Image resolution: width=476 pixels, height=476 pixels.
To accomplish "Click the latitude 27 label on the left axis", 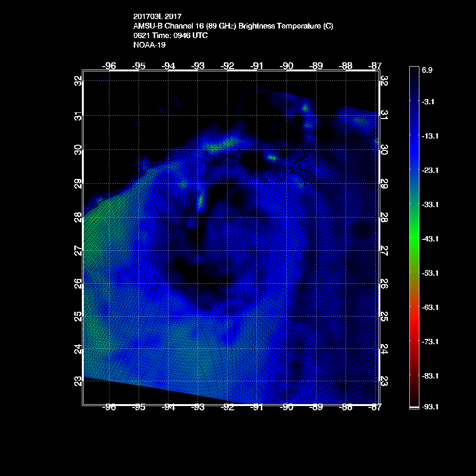I will [78, 251].
